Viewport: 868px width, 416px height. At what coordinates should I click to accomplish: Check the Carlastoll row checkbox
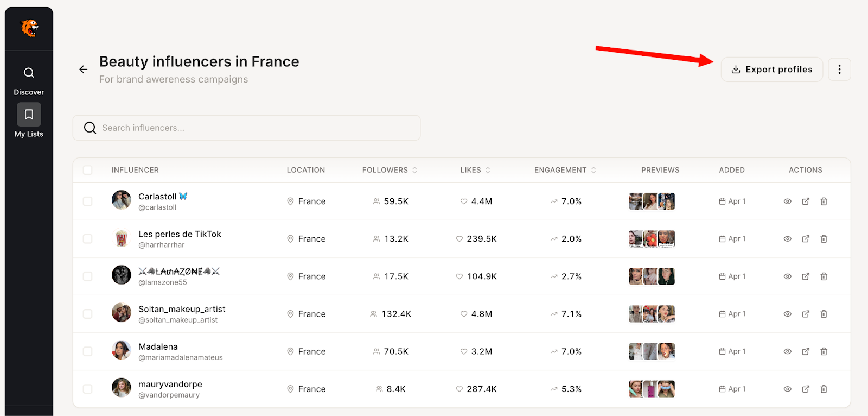tap(87, 201)
